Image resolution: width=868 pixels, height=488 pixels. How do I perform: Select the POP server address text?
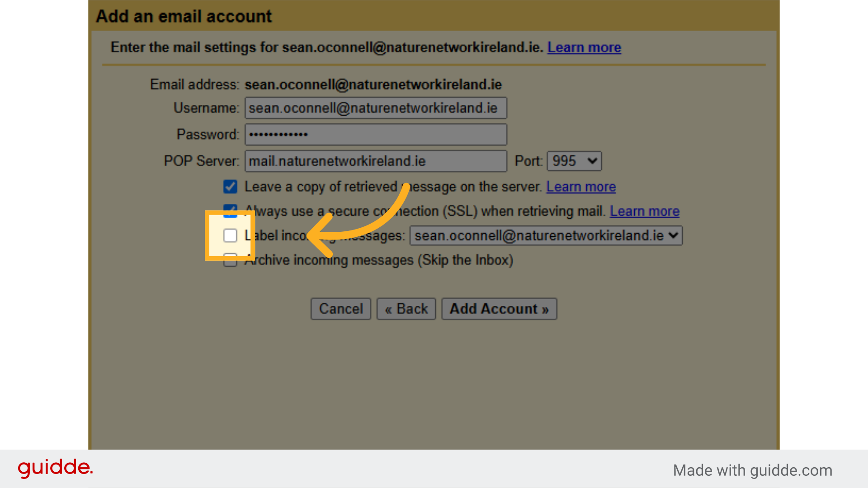(x=336, y=161)
